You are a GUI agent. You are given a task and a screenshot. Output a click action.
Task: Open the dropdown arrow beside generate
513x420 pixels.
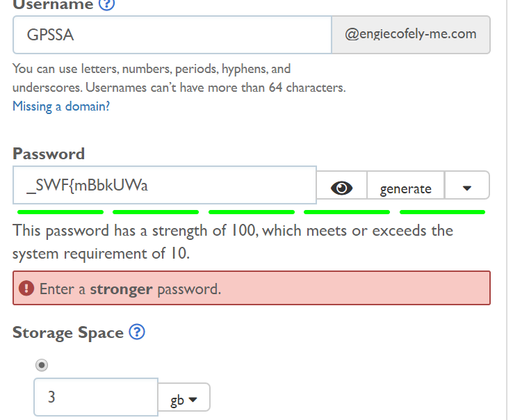tap(466, 188)
